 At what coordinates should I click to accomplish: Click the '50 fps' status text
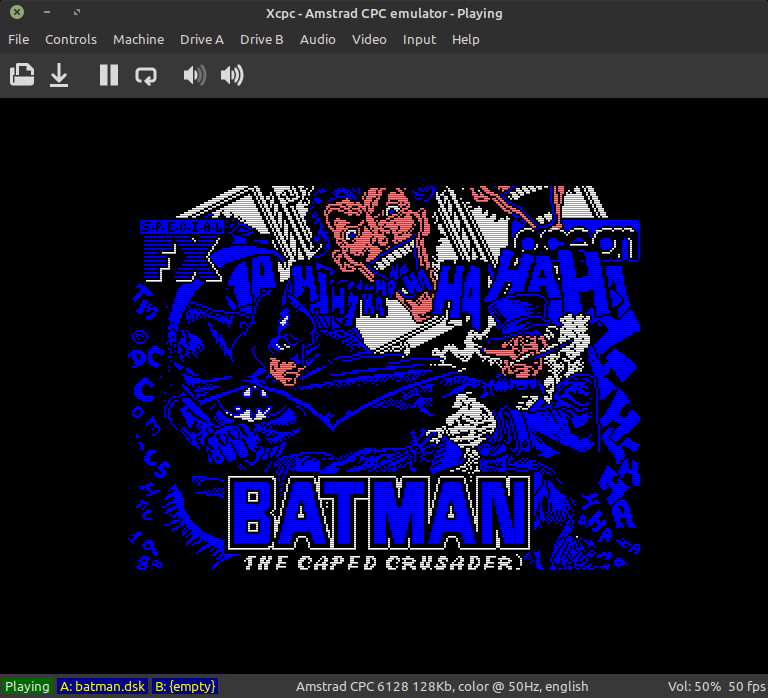[747, 686]
